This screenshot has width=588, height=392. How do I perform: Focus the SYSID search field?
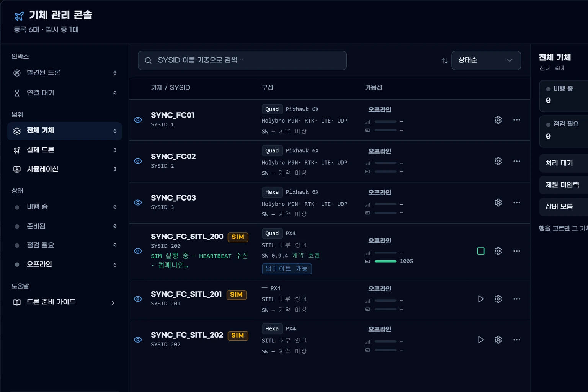coord(242,60)
